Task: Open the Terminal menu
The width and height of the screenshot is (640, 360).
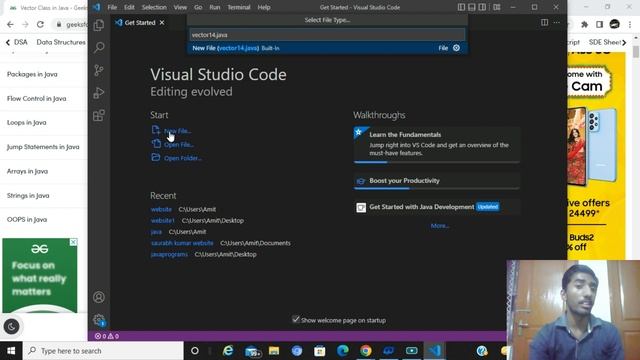Action: [x=239, y=7]
